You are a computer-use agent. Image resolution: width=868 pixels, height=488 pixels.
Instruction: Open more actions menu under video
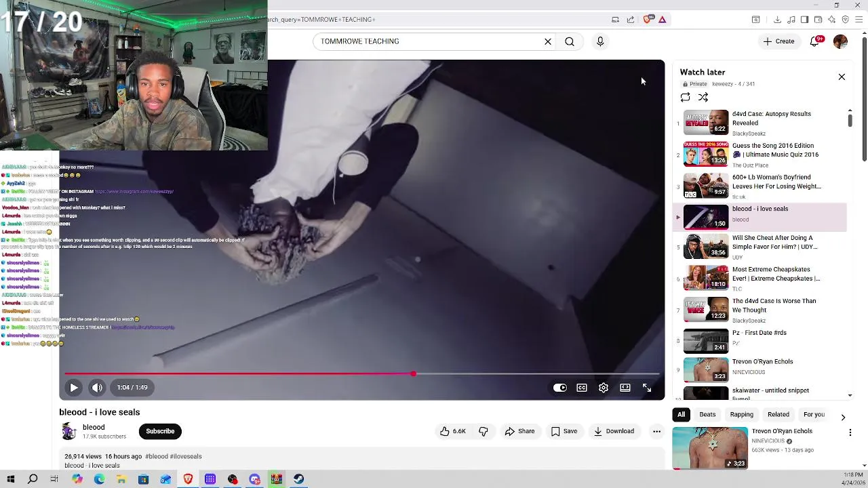point(656,431)
